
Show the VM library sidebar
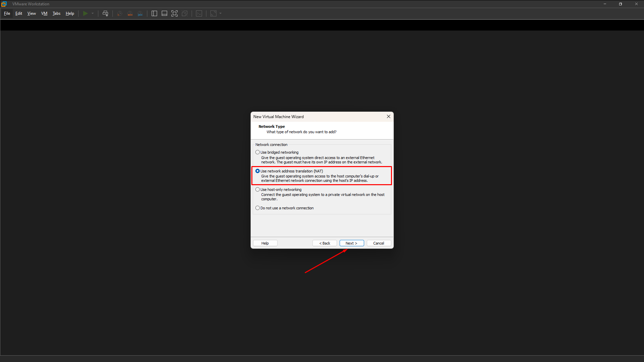154,13
